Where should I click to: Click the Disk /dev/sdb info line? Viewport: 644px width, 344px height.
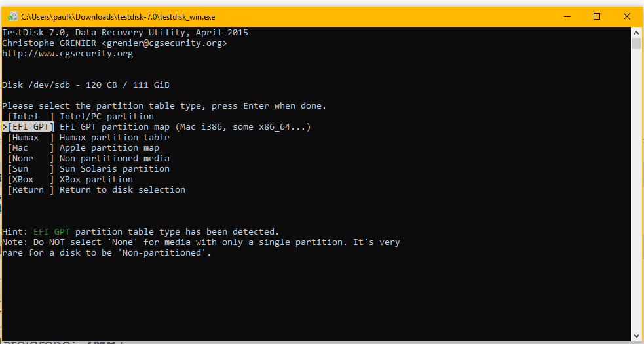86,85
